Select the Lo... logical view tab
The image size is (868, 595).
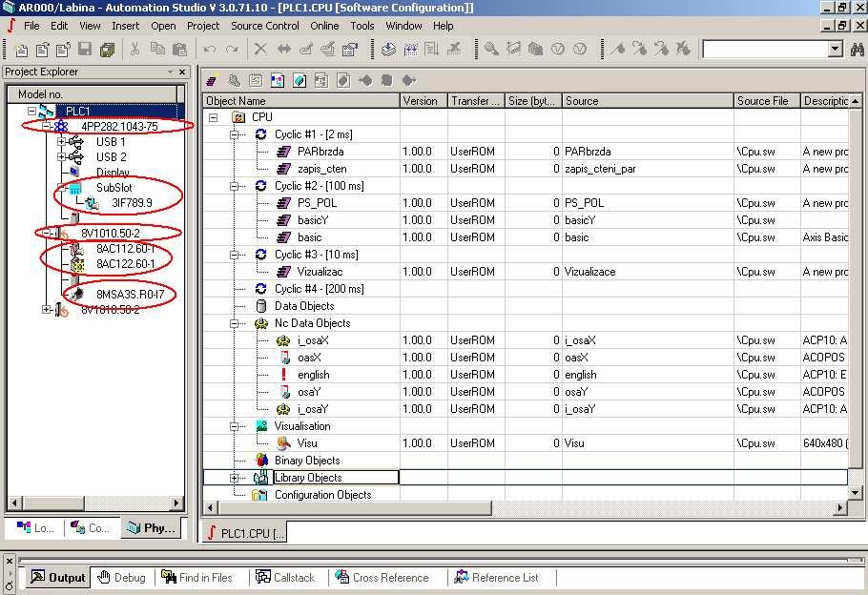pyautogui.click(x=35, y=528)
